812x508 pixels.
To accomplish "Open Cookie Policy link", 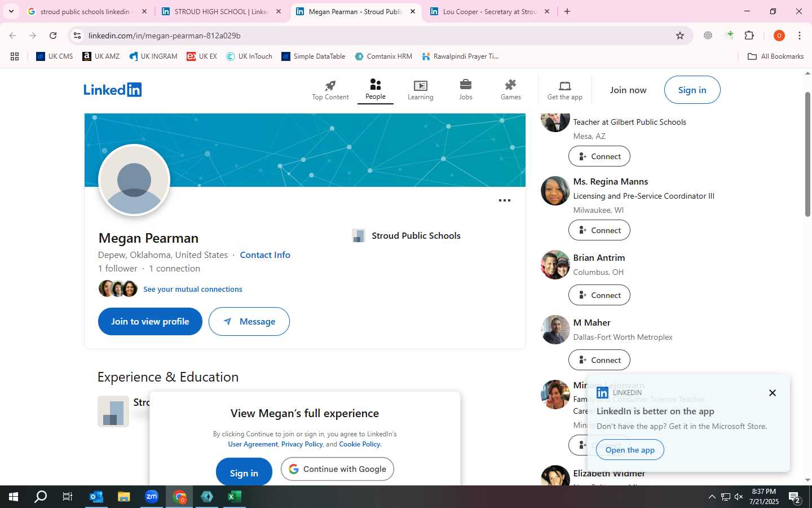I will click(x=360, y=444).
